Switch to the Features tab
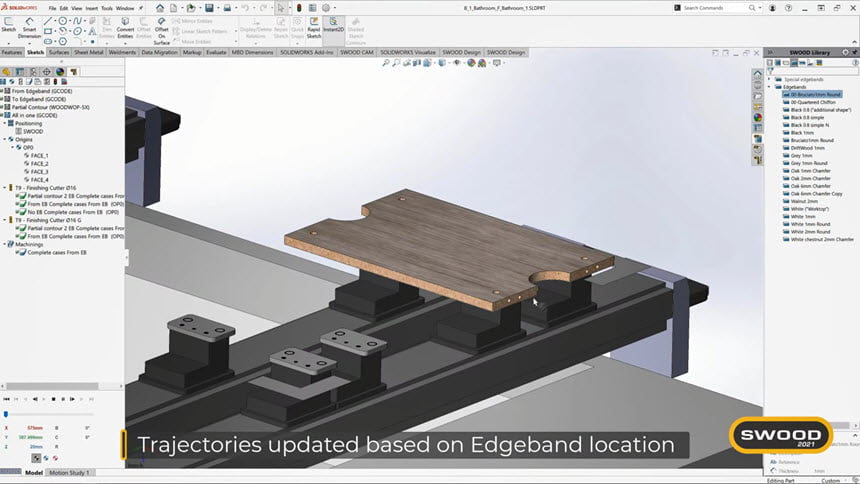 (x=12, y=52)
